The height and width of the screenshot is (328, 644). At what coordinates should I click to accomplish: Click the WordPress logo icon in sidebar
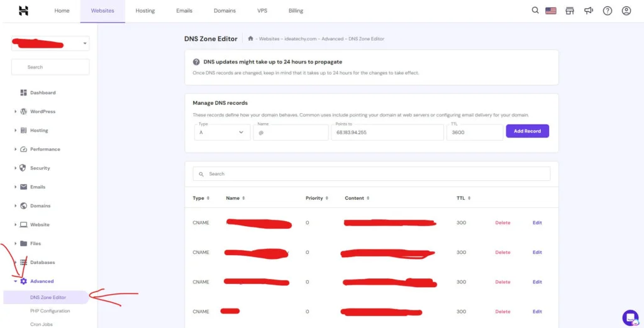23,112
